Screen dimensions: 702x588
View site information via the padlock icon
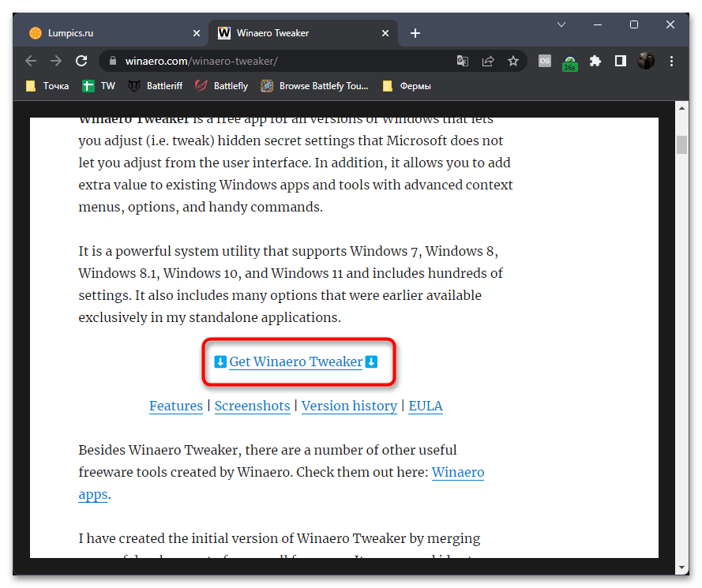pyautogui.click(x=113, y=61)
